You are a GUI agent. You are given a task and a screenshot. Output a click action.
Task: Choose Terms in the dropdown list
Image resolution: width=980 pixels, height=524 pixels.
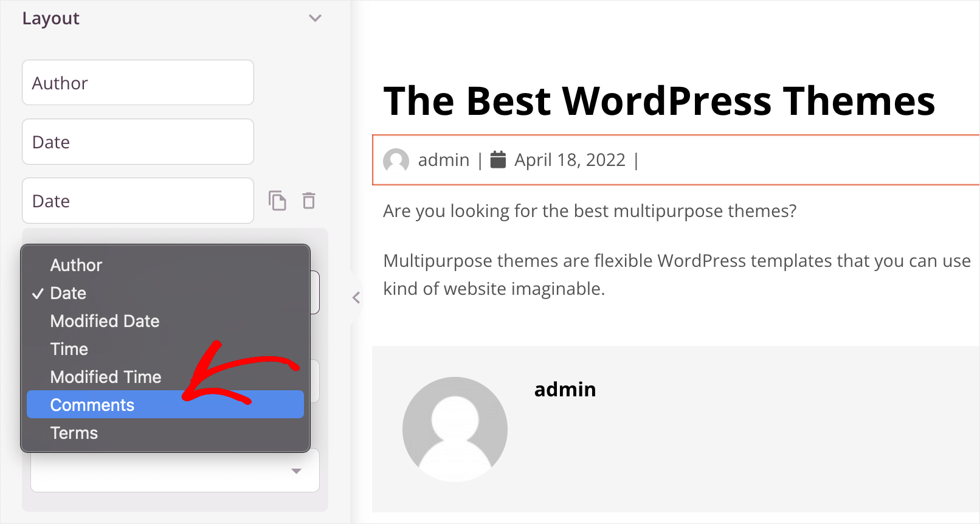click(x=165, y=433)
